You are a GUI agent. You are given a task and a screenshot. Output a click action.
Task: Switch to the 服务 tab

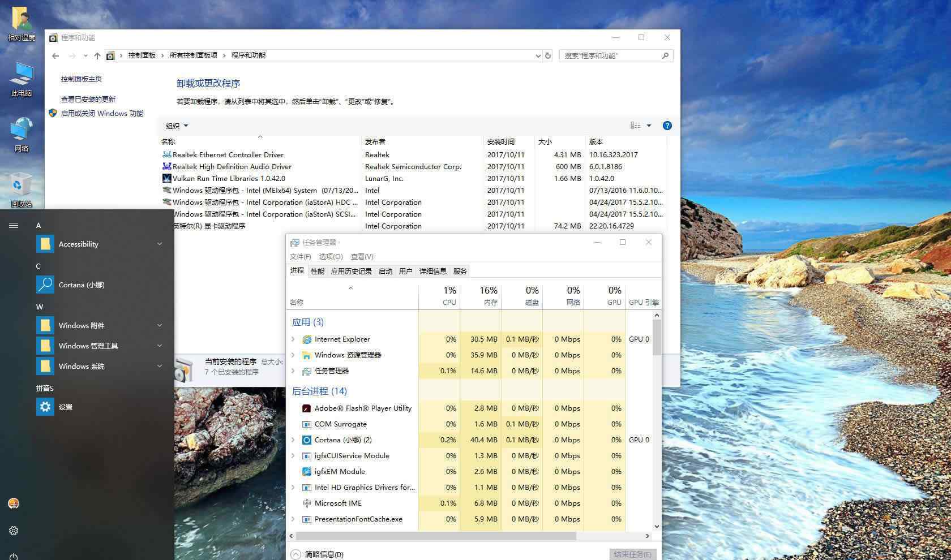coord(460,271)
